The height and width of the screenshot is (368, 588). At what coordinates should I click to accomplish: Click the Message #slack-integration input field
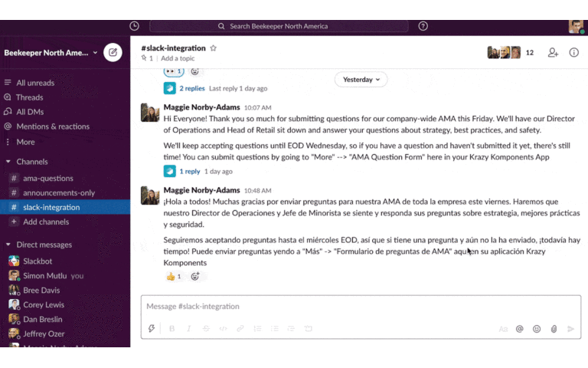click(361, 307)
